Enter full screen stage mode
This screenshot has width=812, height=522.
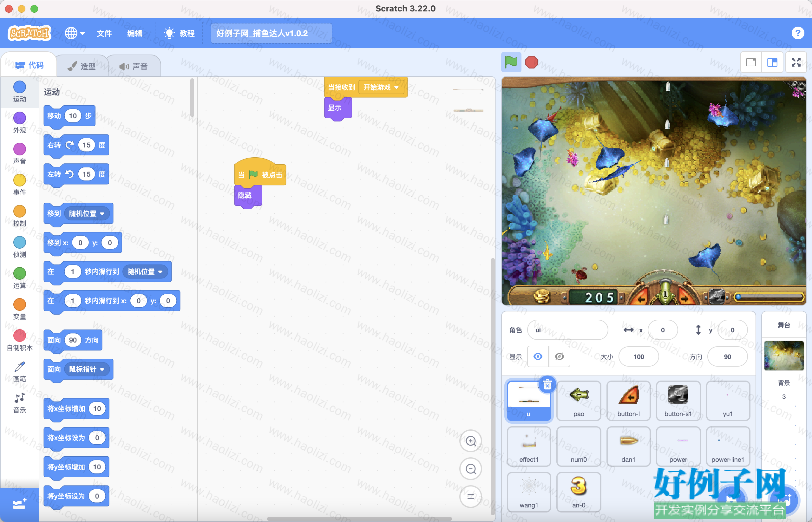click(796, 62)
